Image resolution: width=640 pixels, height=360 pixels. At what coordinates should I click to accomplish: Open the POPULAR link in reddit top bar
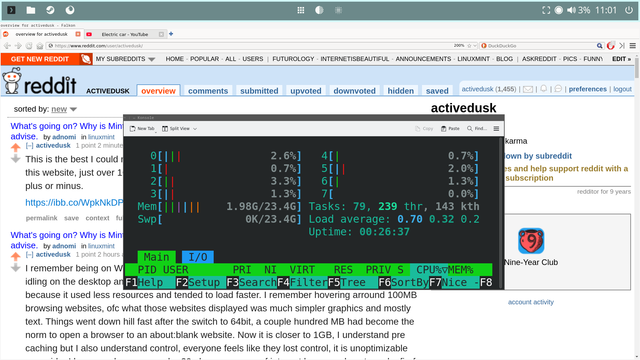click(204, 59)
